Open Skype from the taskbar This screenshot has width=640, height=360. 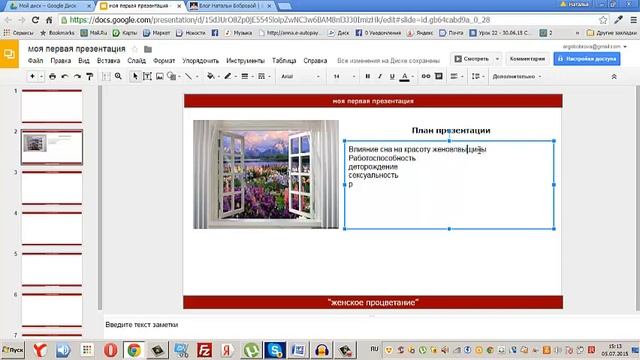coord(275,350)
